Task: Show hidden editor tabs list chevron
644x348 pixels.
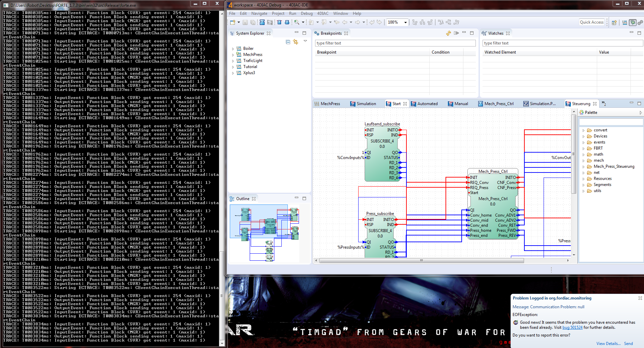Action: (x=604, y=103)
